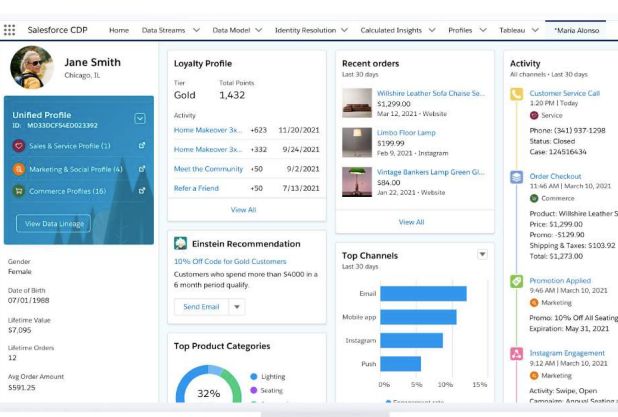Viewport: 618px width, 417px height.
Task: Open the Commerce Profiles (16) entry
Action: point(68,191)
